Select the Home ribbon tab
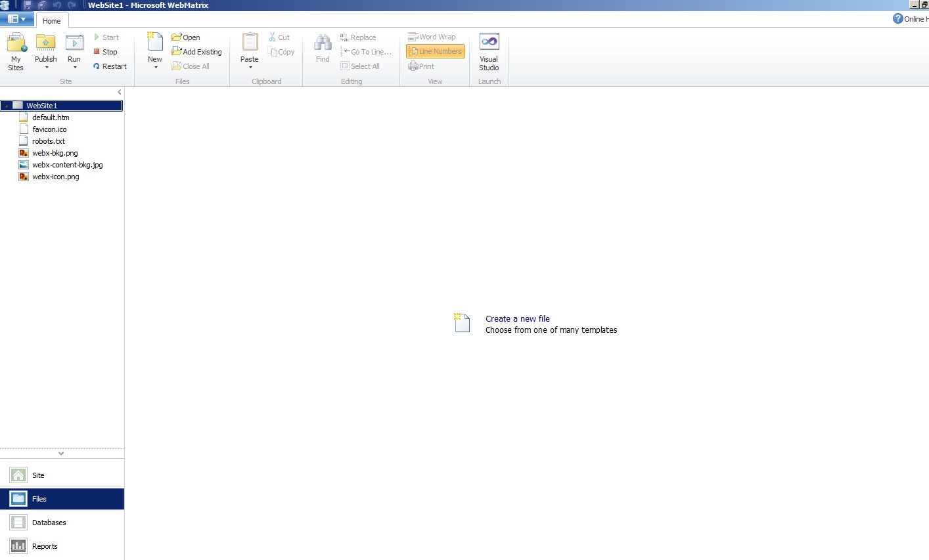This screenshot has width=929, height=560. 52,20
